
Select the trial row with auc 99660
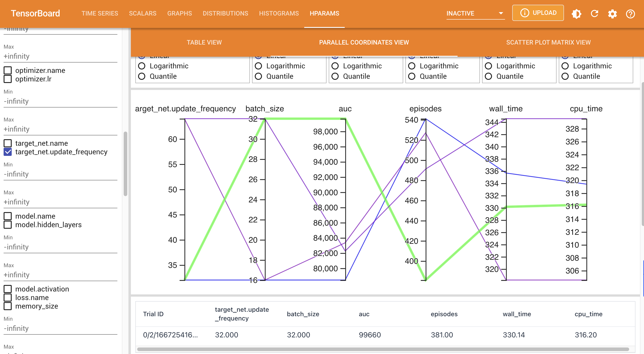(x=369, y=335)
